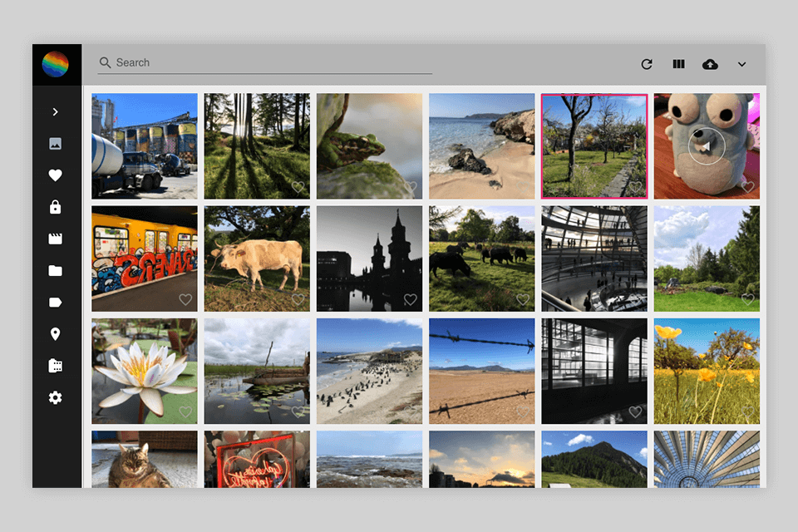Open the boat on pond photo

(257, 371)
